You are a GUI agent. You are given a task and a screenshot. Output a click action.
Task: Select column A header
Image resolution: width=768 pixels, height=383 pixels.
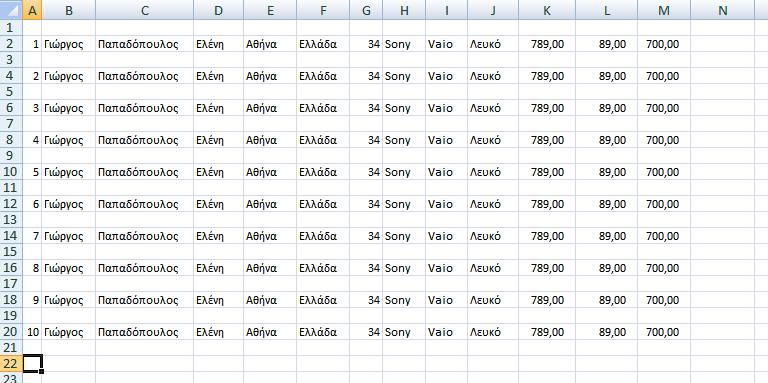(x=32, y=10)
